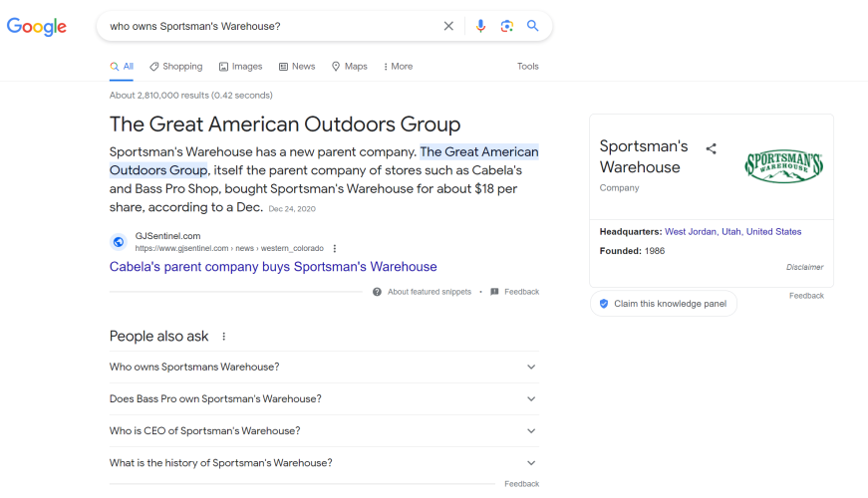Expand Who is CEO of Sportsman's Warehouse
The height and width of the screenshot is (498, 868).
click(324, 431)
